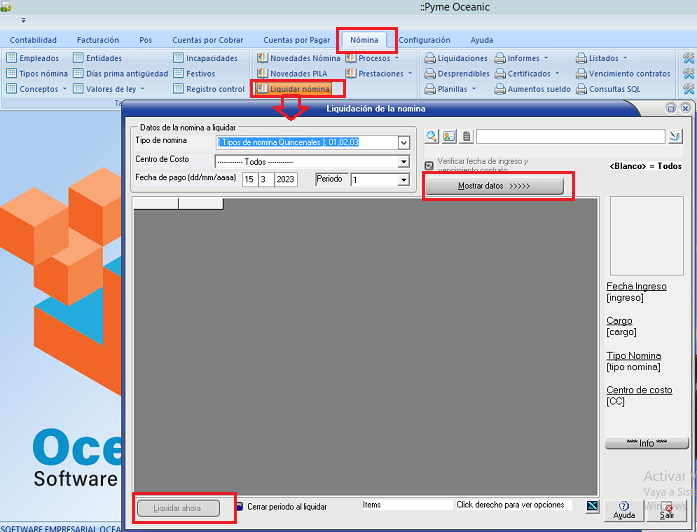Click the Salir button

[x=666, y=510]
